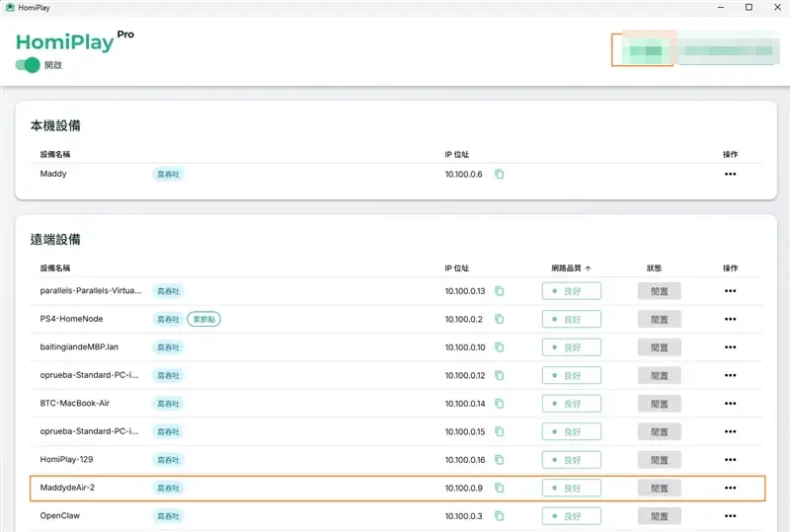790x532 pixels.
Task: Open the three-dot actions menu for OpenClaw
Action: pyautogui.click(x=730, y=516)
